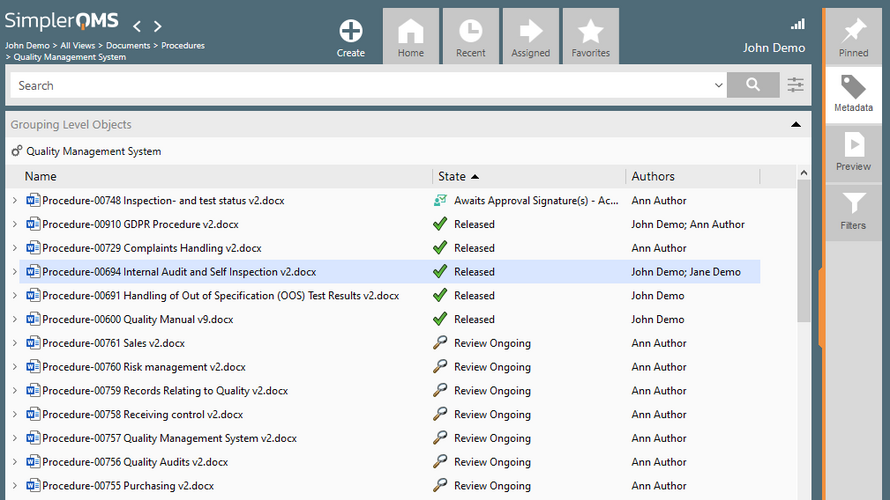Open the search history dropdown arrow
The height and width of the screenshot is (500, 890).
tap(718, 86)
